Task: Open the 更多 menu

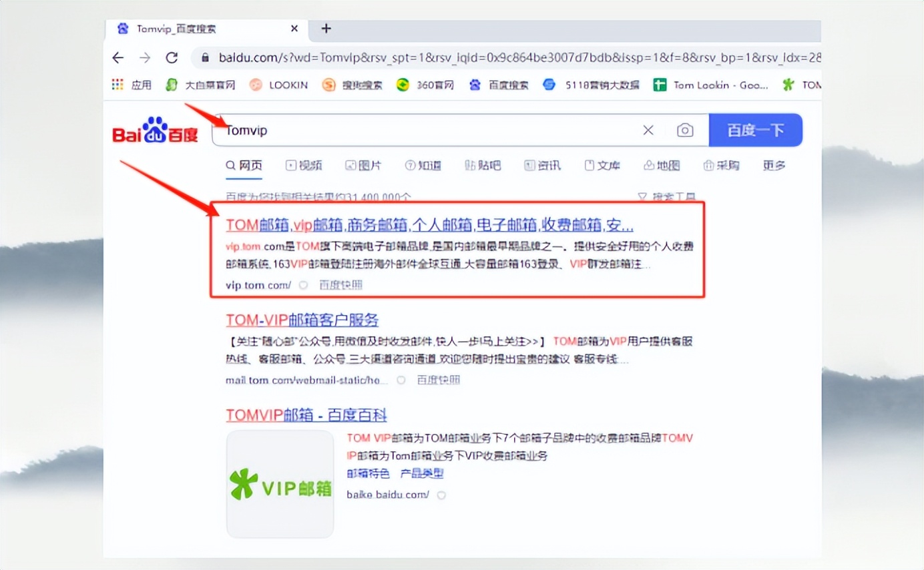Action: point(774,166)
